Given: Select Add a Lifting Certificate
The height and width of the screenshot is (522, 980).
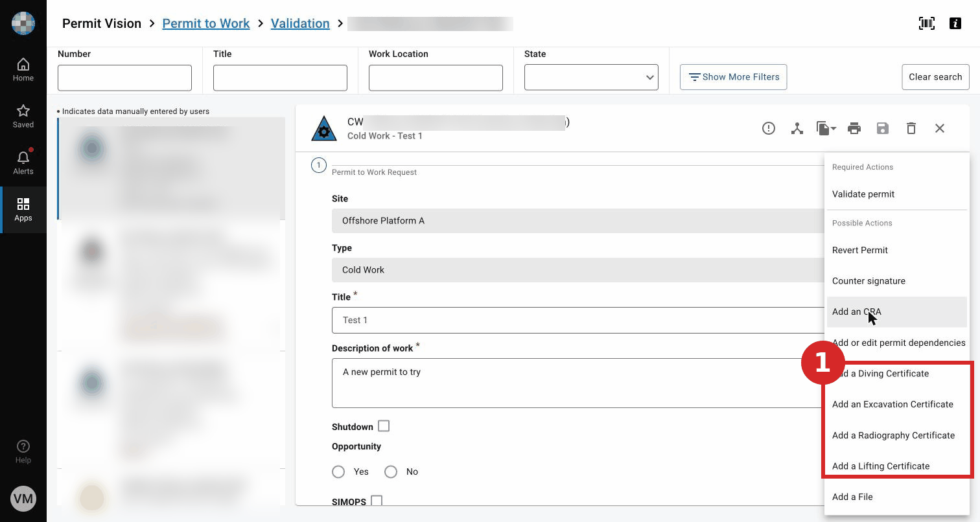Looking at the screenshot, I should click(897, 466).
